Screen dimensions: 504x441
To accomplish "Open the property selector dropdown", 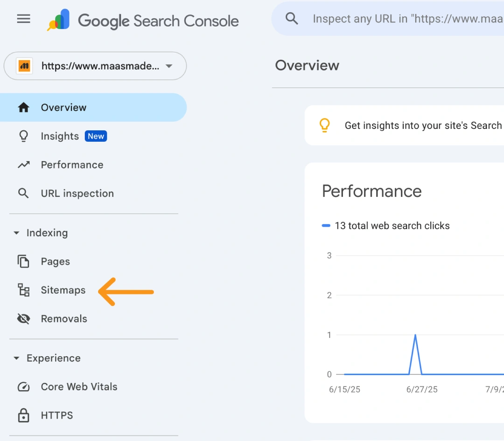I will (x=95, y=66).
